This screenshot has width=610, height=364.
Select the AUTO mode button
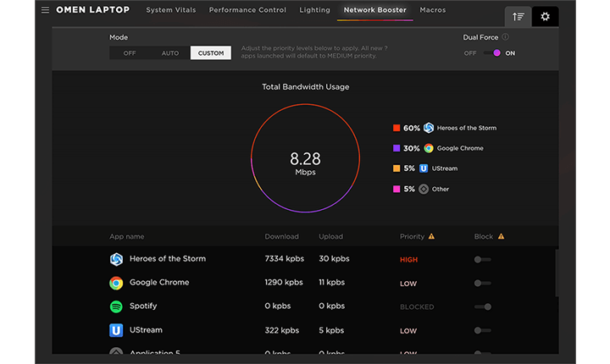[x=170, y=53]
